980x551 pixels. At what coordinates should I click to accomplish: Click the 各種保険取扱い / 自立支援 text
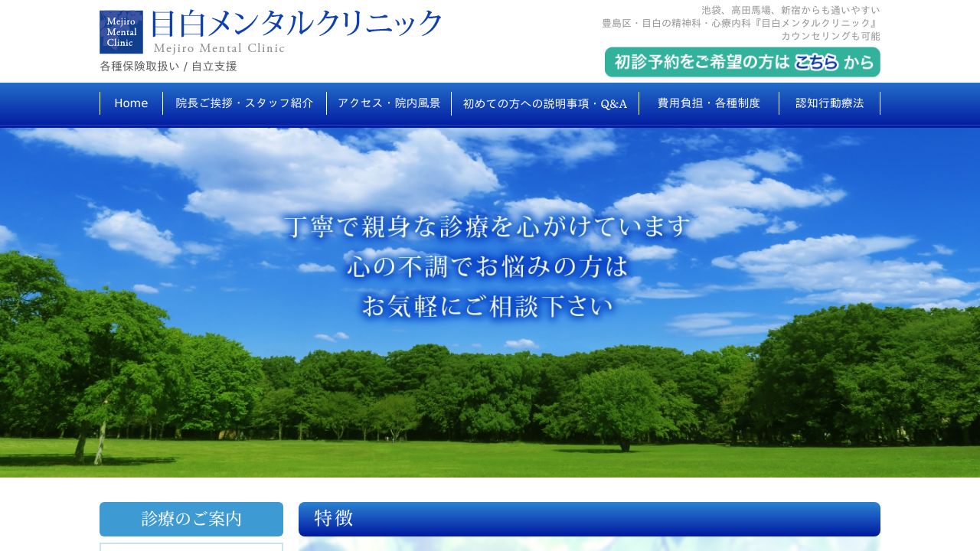[168, 67]
